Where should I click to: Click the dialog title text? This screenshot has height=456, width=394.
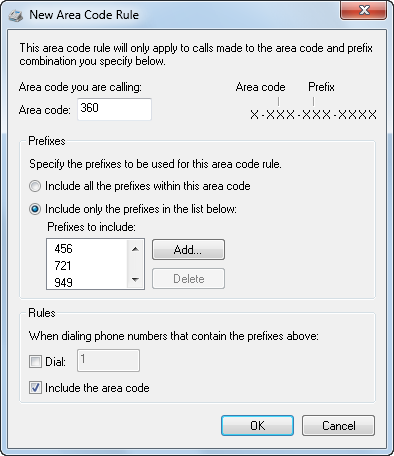click(84, 15)
